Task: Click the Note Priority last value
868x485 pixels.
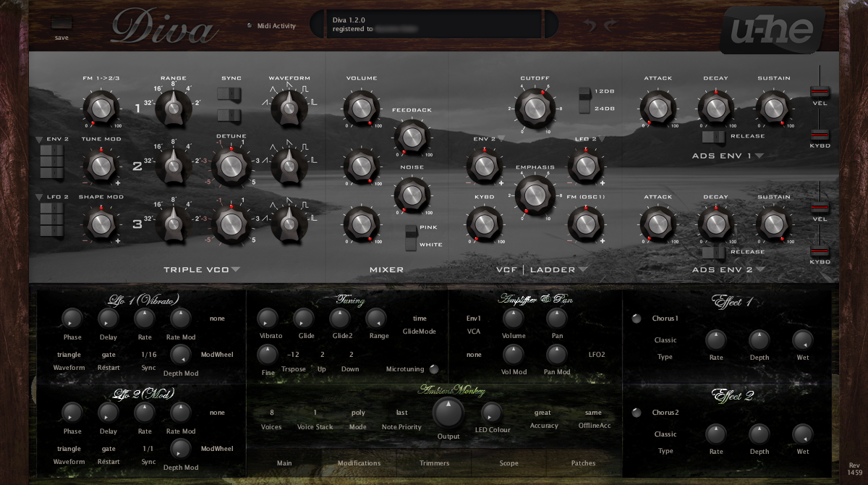Action: pyautogui.click(x=401, y=413)
